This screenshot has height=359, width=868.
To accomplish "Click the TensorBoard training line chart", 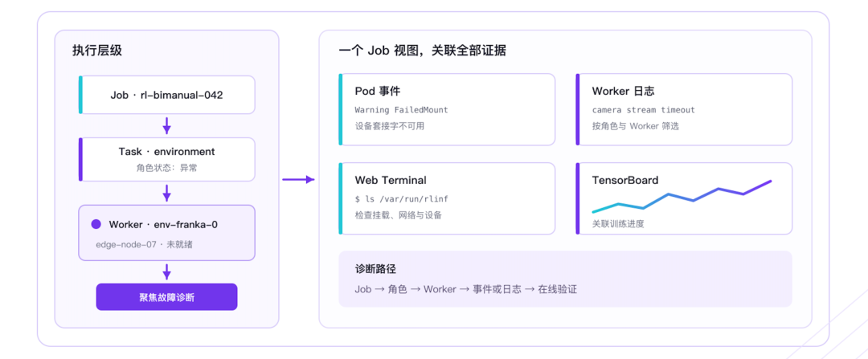I will pyautogui.click(x=682, y=198).
